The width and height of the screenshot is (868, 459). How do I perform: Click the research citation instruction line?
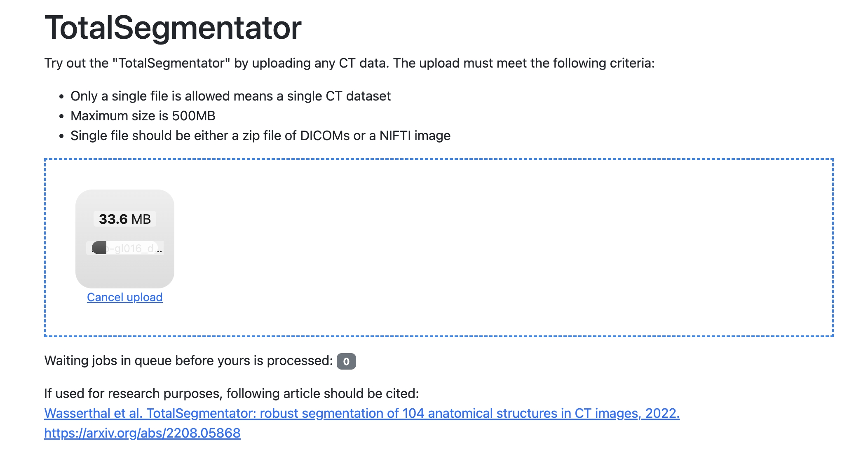point(231,393)
